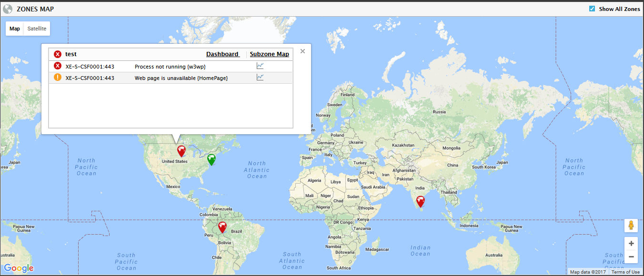Click the China label on map
644x276 pixels.
453,165
